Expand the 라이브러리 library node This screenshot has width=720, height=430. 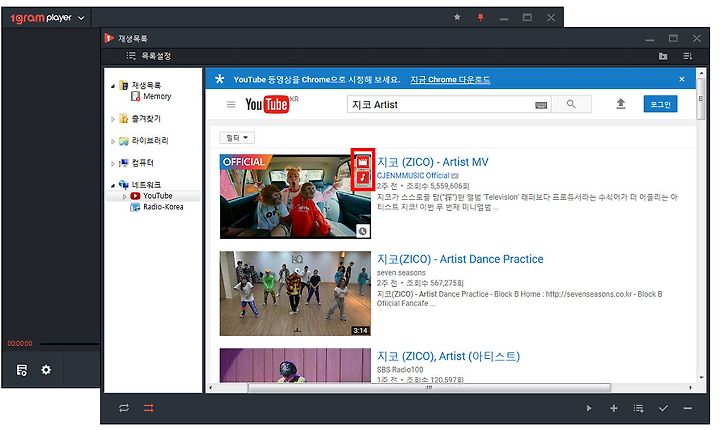pyautogui.click(x=113, y=141)
